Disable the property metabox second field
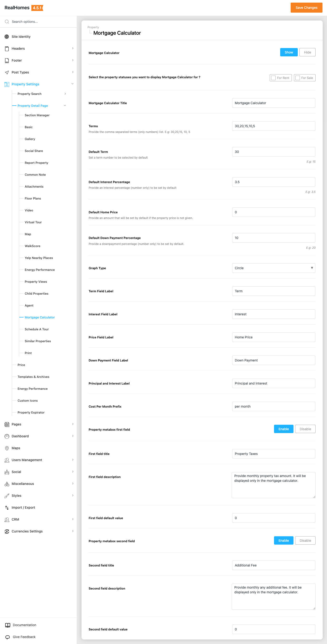The image size is (327, 644). (x=305, y=541)
